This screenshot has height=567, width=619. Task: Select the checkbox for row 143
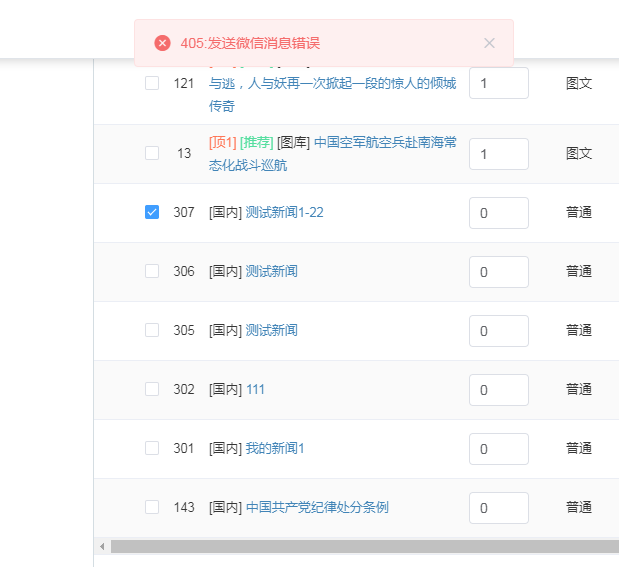152,507
